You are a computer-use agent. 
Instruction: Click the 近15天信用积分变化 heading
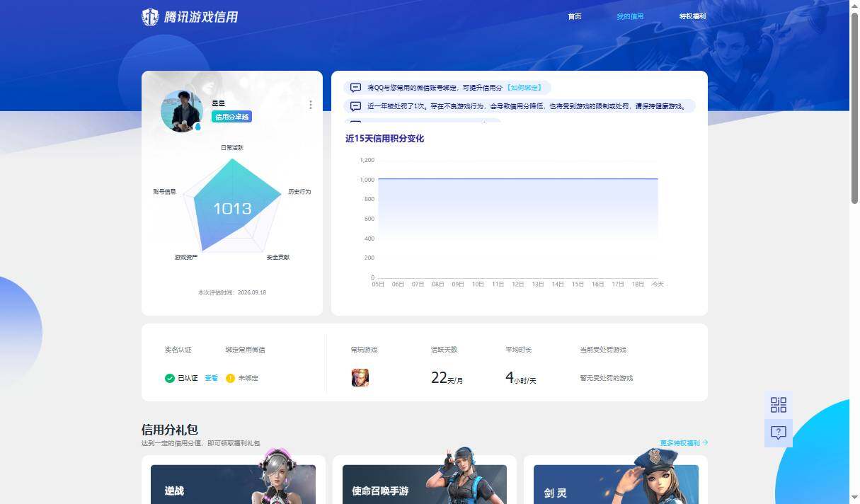384,139
